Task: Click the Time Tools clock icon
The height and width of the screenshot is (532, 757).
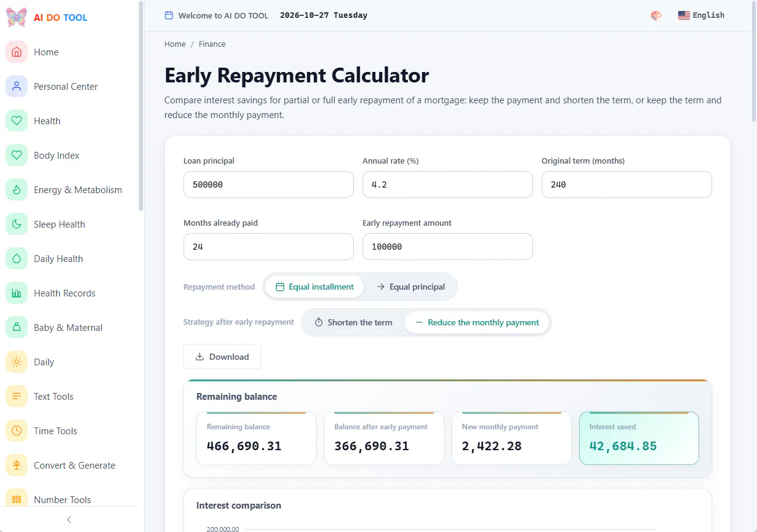Action: (x=17, y=431)
